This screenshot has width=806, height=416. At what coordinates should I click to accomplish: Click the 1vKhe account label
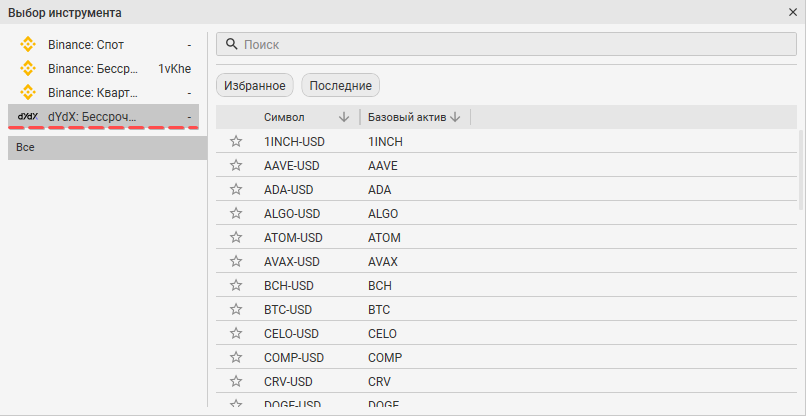coord(174,69)
